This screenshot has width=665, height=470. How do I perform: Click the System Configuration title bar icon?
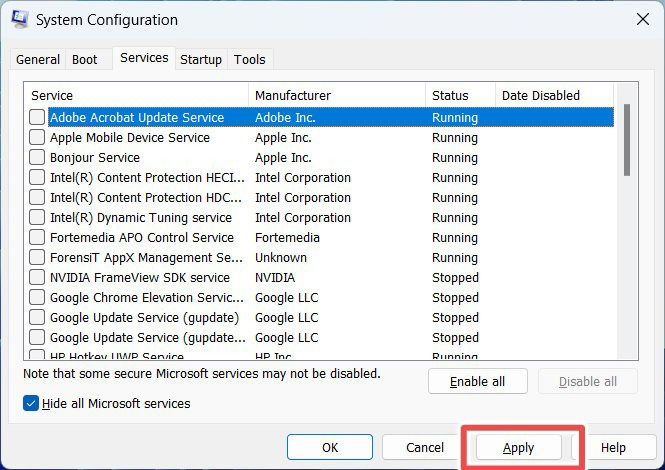(x=20, y=20)
